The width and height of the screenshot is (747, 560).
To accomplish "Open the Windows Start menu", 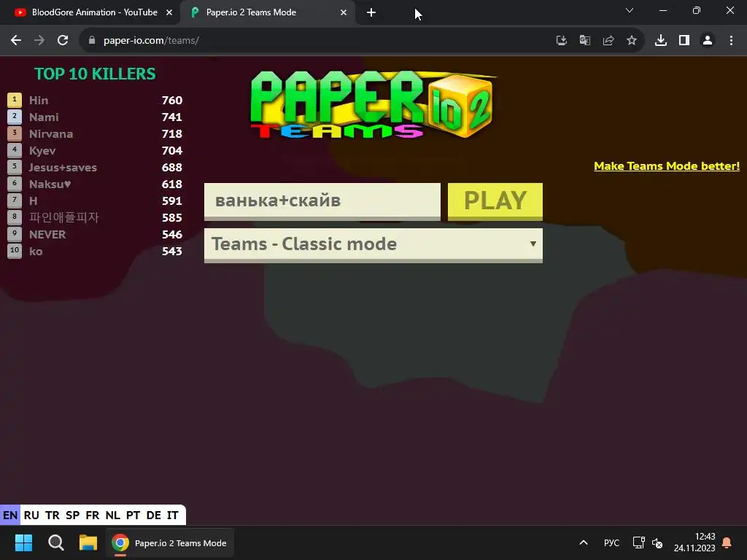I will click(x=23, y=542).
